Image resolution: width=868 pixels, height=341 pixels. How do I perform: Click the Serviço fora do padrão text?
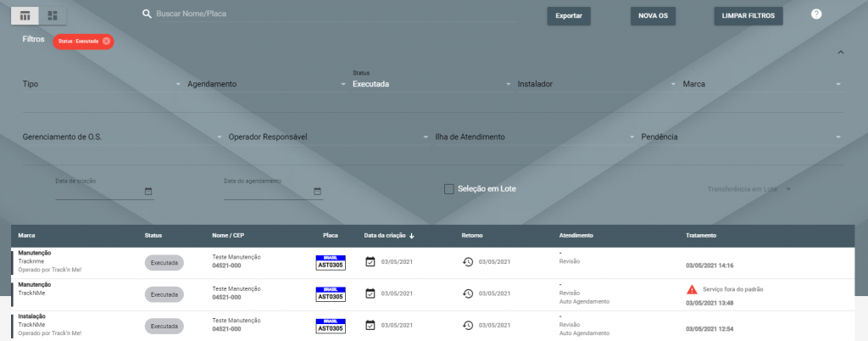click(x=732, y=289)
